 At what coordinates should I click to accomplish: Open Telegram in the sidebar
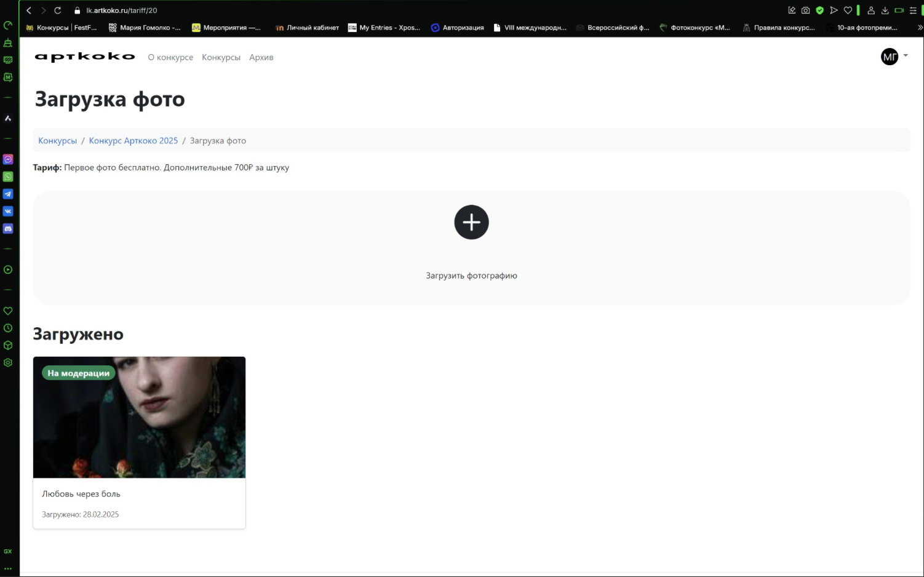(x=8, y=194)
